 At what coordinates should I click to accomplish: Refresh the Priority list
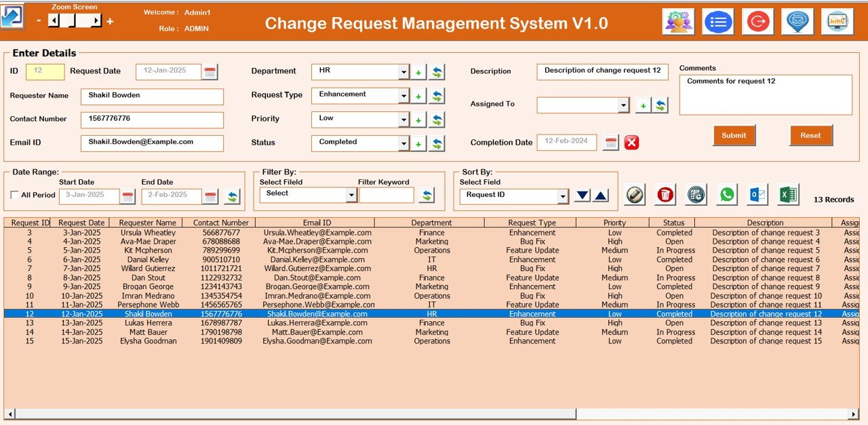click(437, 120)
